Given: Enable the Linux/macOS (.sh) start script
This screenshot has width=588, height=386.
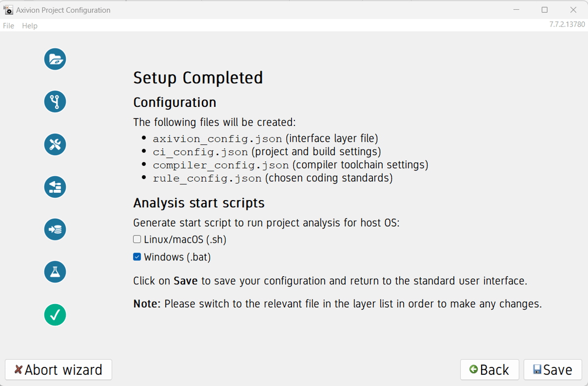Looking at the screenshot, I should coord(137,240).
